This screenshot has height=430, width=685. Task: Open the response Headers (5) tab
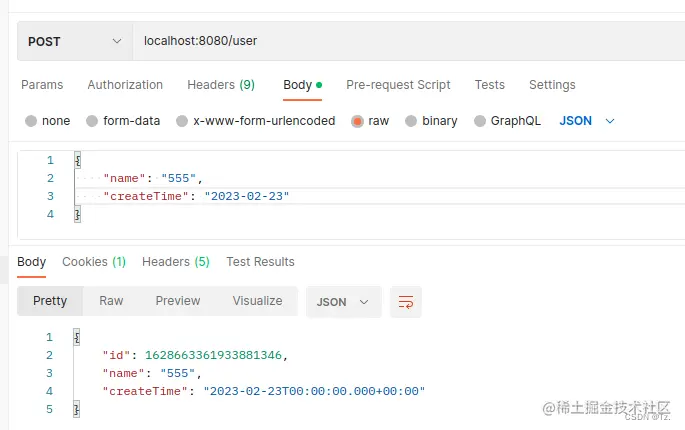(x=176, y=262)
